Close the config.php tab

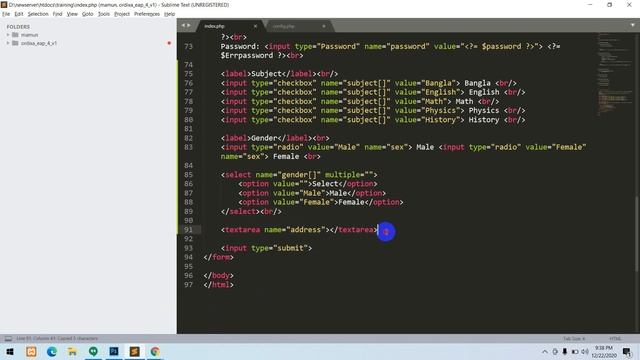pyautogui.click(x=324, y=26)
